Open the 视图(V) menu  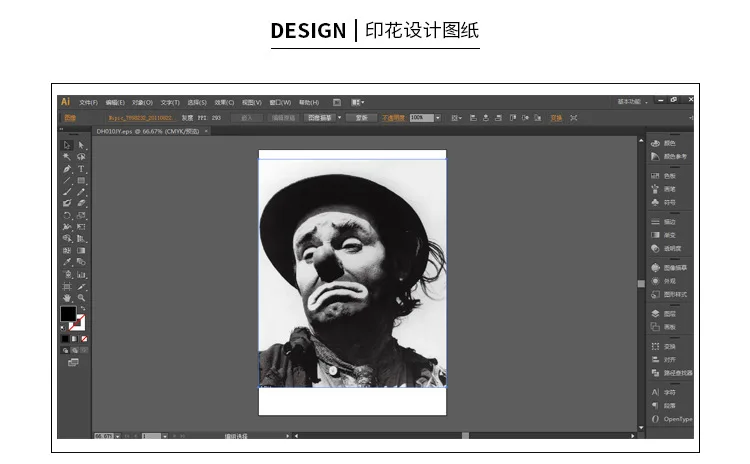pos(252,102)
